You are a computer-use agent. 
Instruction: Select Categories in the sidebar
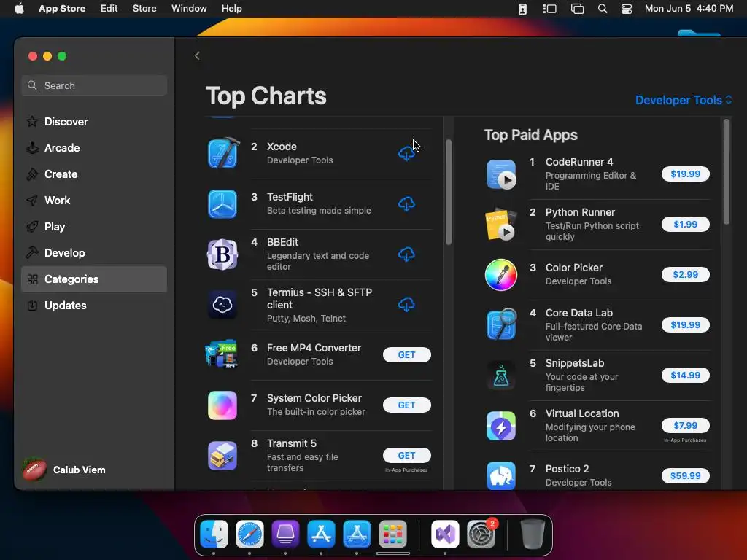94,279
